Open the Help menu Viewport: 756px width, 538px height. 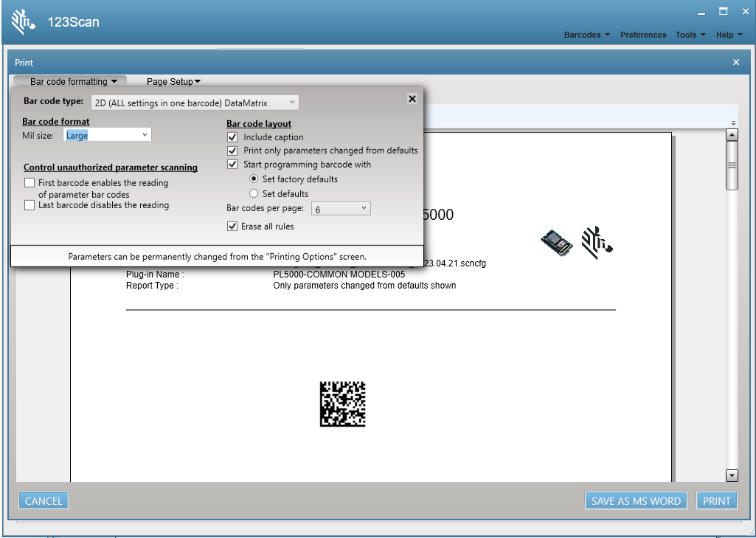click(729, 35)
